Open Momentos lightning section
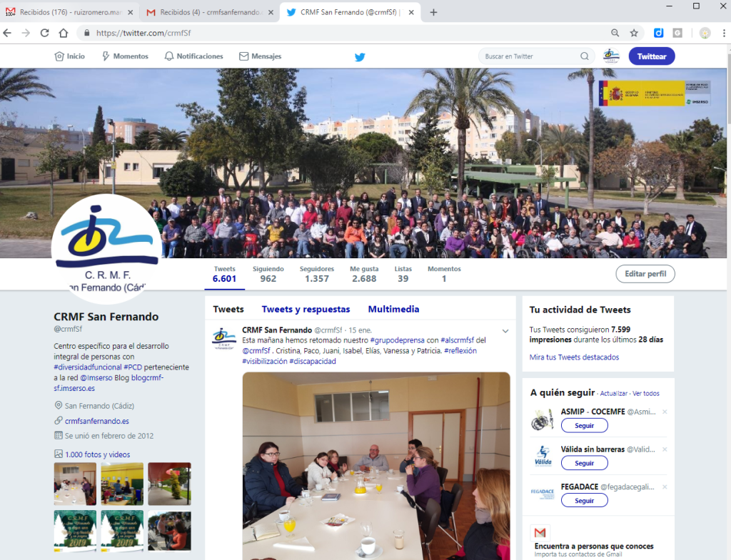Viewport: 731px width, 560px height. 125,56
